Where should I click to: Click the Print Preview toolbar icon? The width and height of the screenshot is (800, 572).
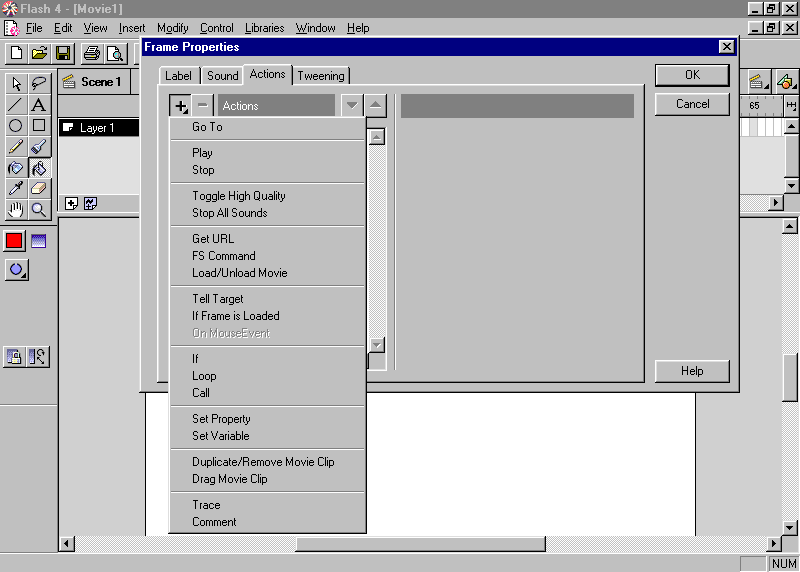tap(115, 53)
